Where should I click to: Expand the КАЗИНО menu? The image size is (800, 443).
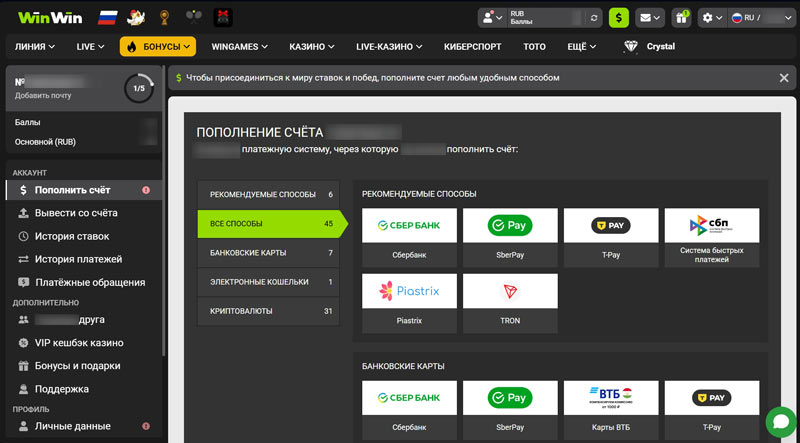coord(312,46)
